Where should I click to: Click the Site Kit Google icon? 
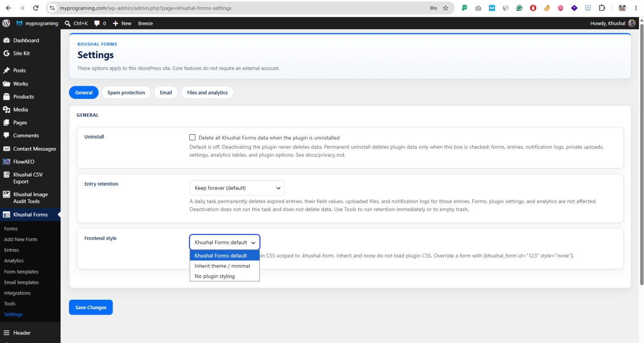(x=6, y=54)
